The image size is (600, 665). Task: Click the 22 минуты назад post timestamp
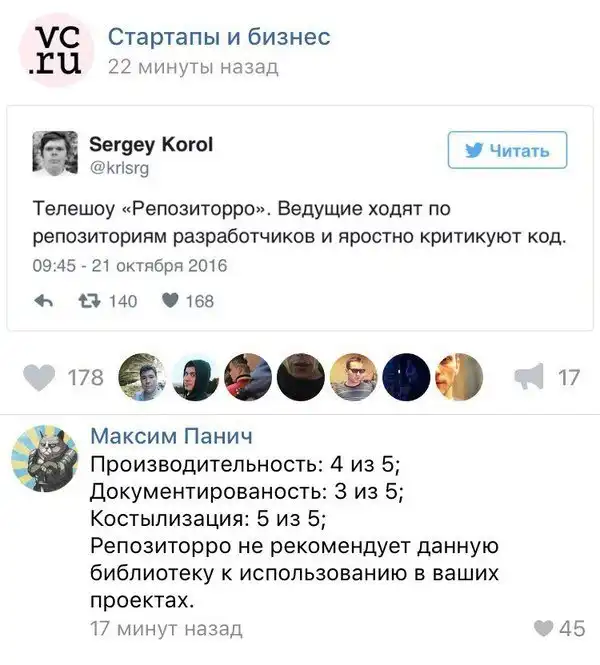pyautogui.click(x=192, y=67)
